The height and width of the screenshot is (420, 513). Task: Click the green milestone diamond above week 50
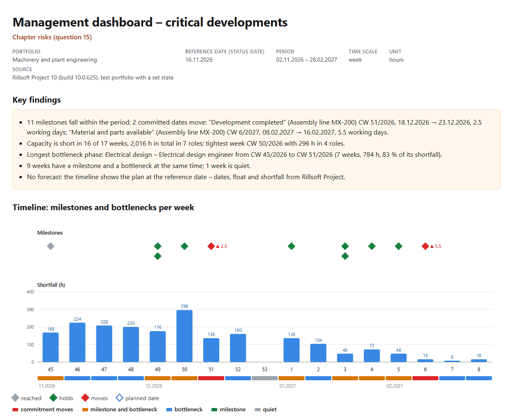click(185, 246)
